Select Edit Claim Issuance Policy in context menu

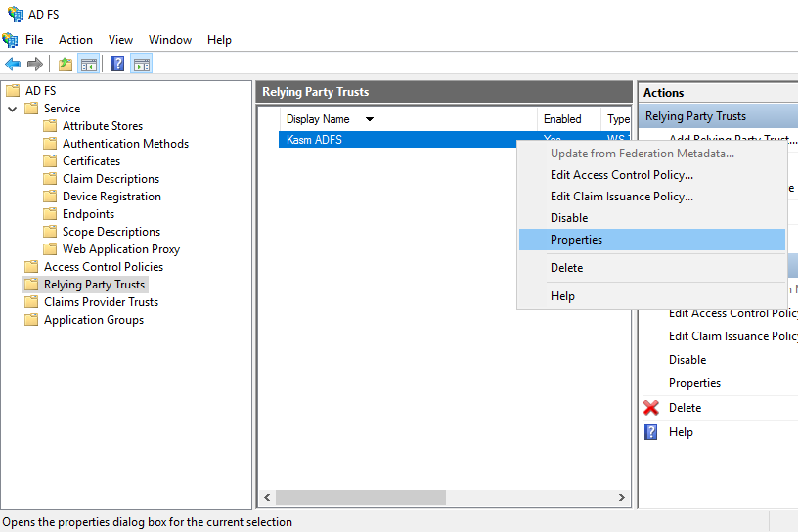point(621,197)
